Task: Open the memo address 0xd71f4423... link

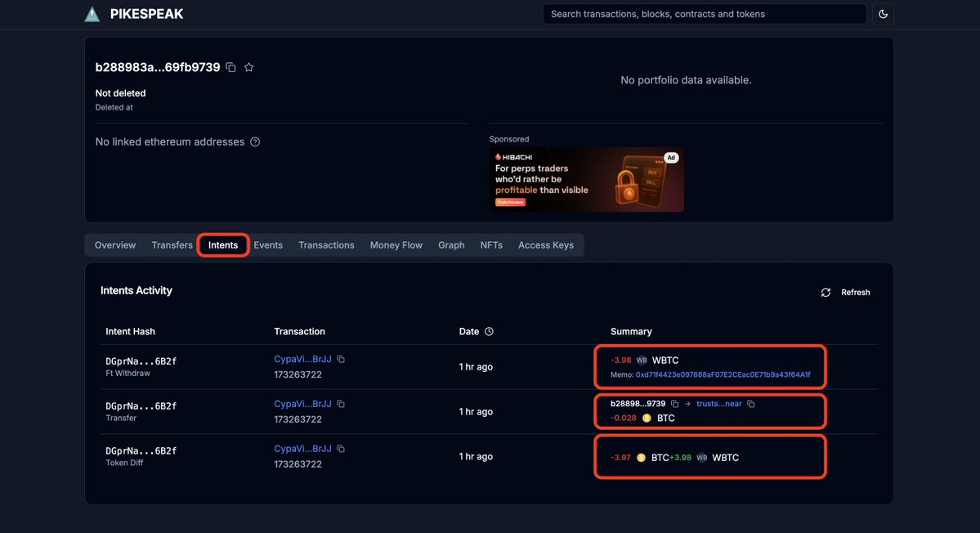Action: (x=723, y=375)
